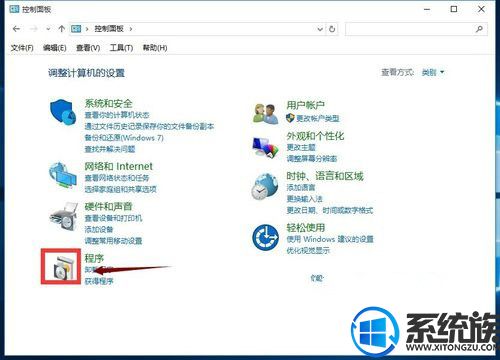Open the 硬件和声音 category link
The image size is (500, 360).
[x=108, y=207]
